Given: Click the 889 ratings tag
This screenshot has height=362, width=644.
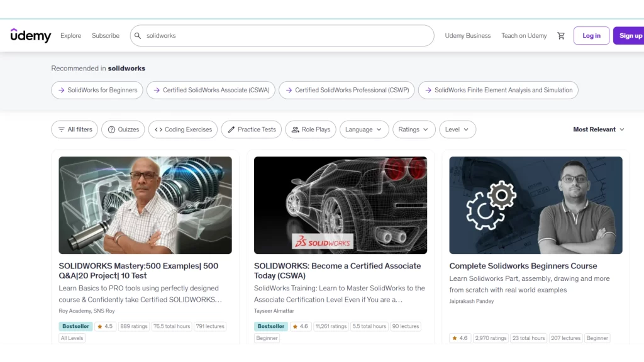Looking at the screenshot, I should tap(133, 326).
